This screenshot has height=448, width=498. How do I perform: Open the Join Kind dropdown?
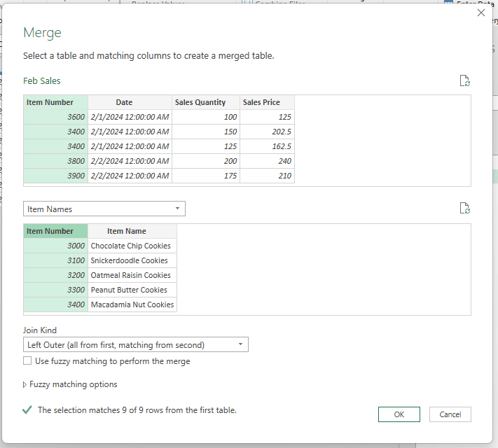point(135,344)
